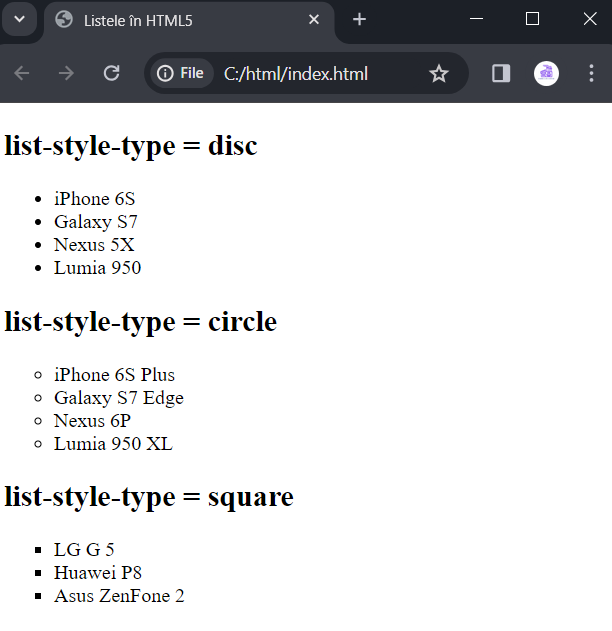Image resolution: width=612 pixels, height=631 pixels.
Task: Click list item Nexus 5X
Action: click(x=94, y=245)
